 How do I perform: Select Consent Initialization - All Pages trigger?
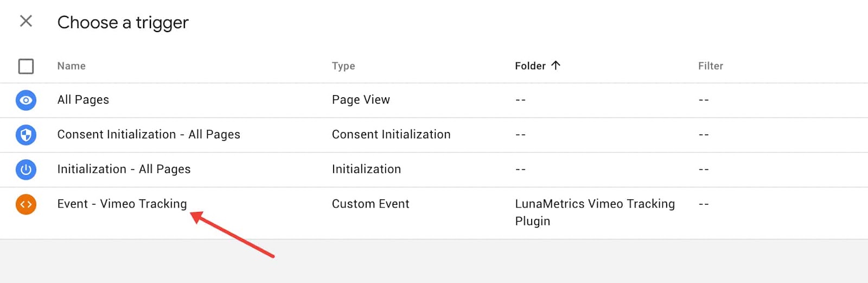149,134
